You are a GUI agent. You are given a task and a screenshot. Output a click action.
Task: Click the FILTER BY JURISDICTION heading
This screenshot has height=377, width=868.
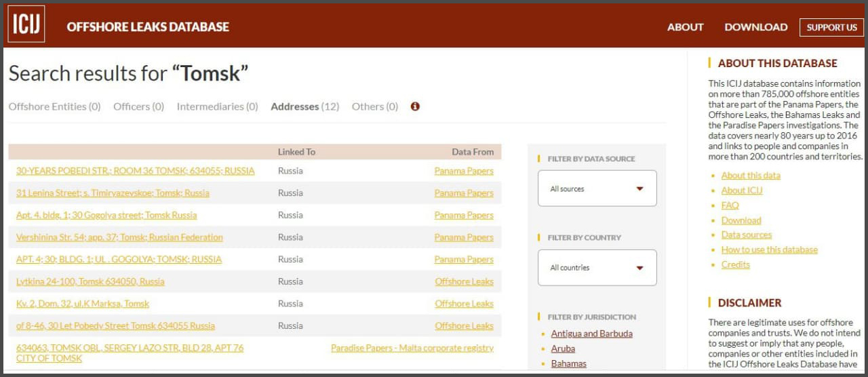(592, 317)
